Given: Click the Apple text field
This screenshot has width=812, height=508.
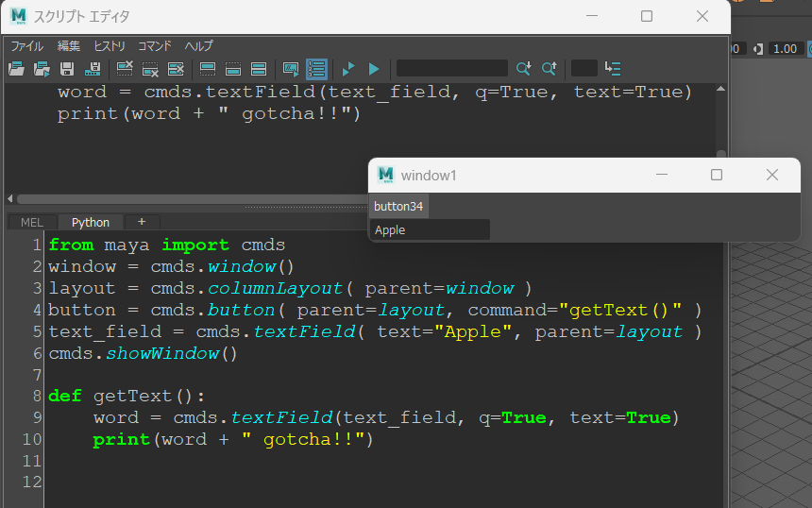Looking at the screenshot, I should 430,229.
